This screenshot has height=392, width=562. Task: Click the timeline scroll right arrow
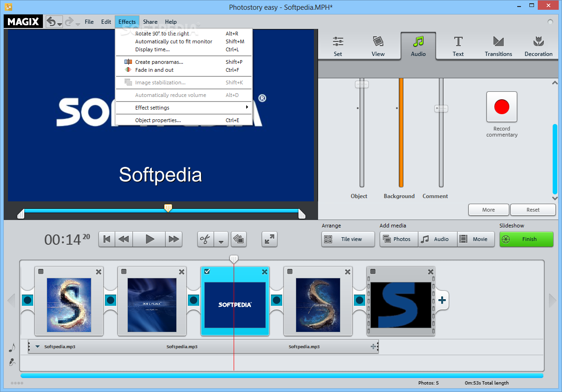(x=552, y=301)
